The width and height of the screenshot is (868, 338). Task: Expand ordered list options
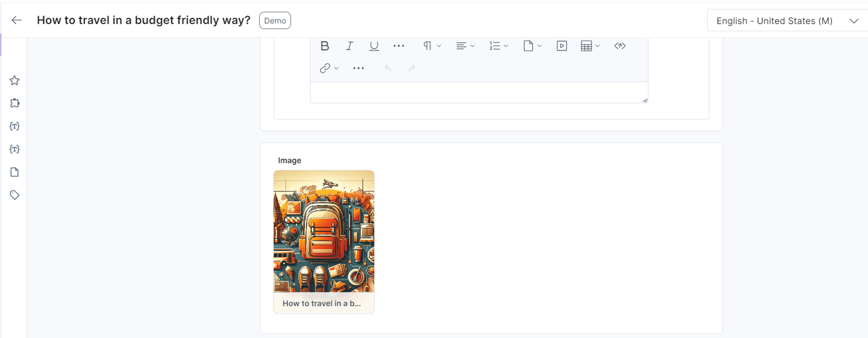499,46
